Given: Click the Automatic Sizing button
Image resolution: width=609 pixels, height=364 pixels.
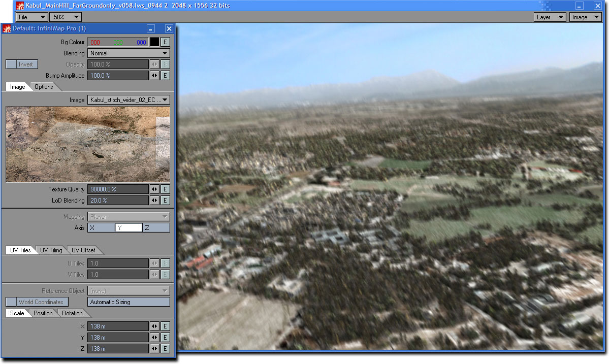Looking at the screenshot, I should [x=129, y=302].
